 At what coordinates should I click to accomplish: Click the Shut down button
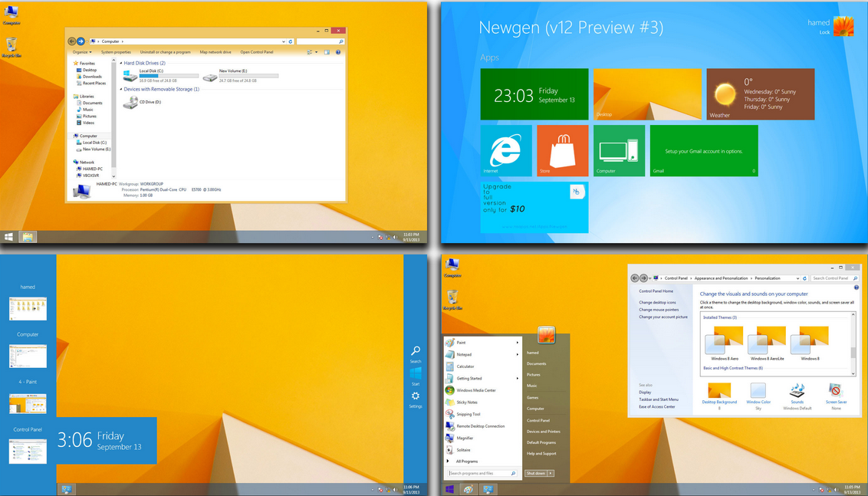click(536, 473)
